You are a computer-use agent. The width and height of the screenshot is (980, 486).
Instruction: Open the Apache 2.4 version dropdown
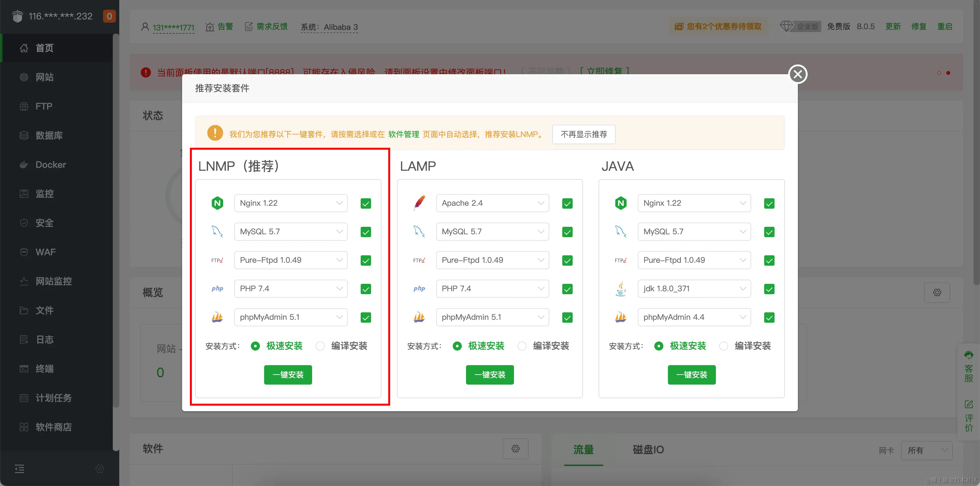pyautogui.click(x=492, y=203)
